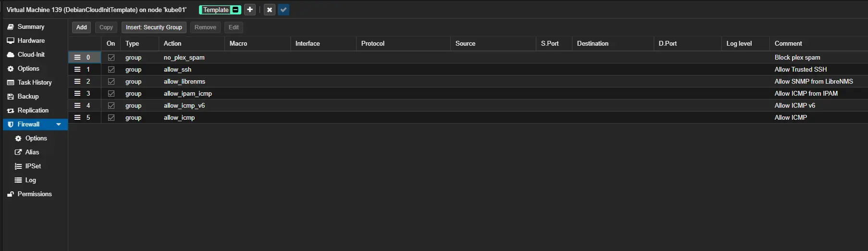Uncheck the allow_librenms rule's On checkbox
868x251 pixels.
pyautogui.click(x=111, y=81)
